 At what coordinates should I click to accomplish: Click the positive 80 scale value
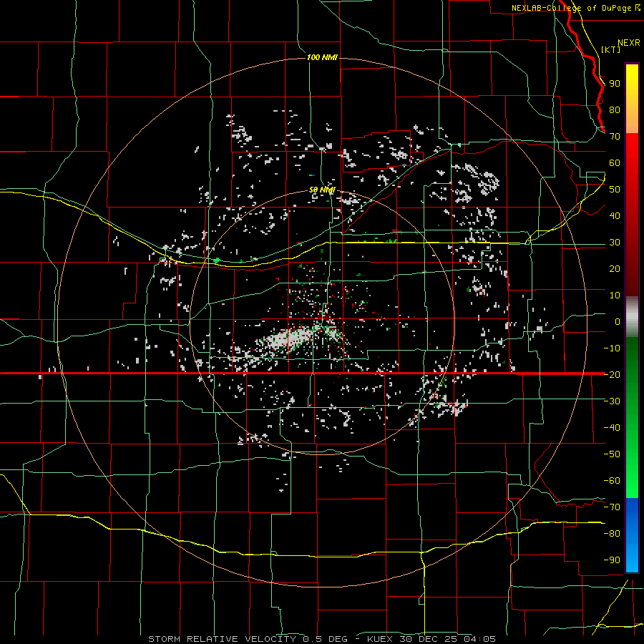(x=615, y=110)
